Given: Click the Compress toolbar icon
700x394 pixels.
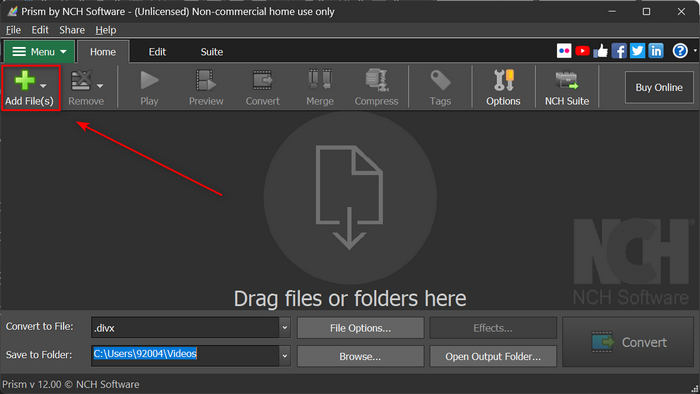Looking at the screenshot, I should [x=376, y=80].
